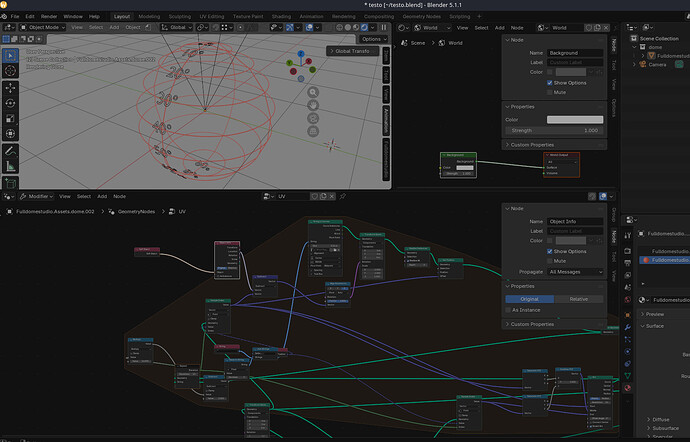Select the Annotate tool in viewport toolbar
The height and width of the screenshot is (442, 690).
point(11,151)
